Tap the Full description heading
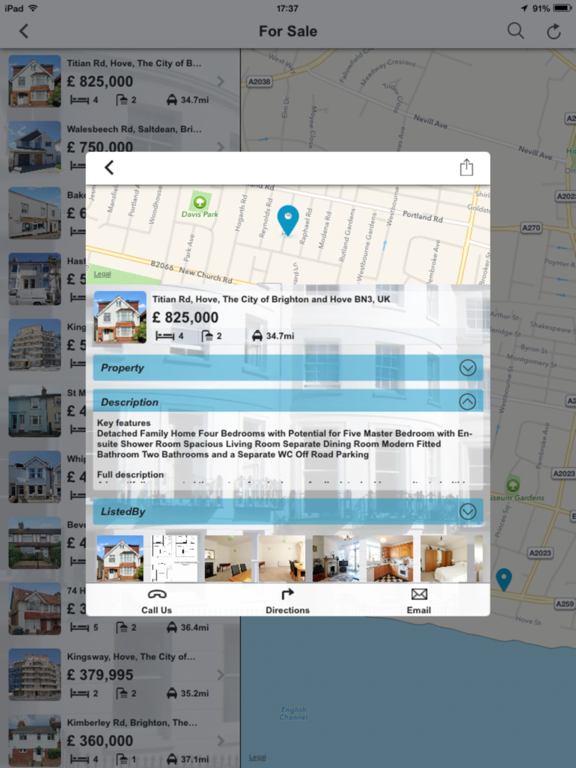This screenshot has width=576, height=768. pos(130,475)
